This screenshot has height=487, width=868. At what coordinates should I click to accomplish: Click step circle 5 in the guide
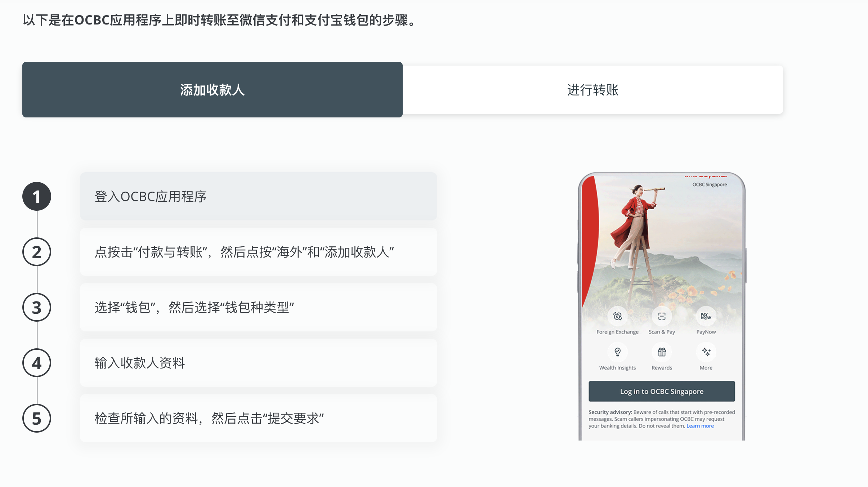click(36, 418)
